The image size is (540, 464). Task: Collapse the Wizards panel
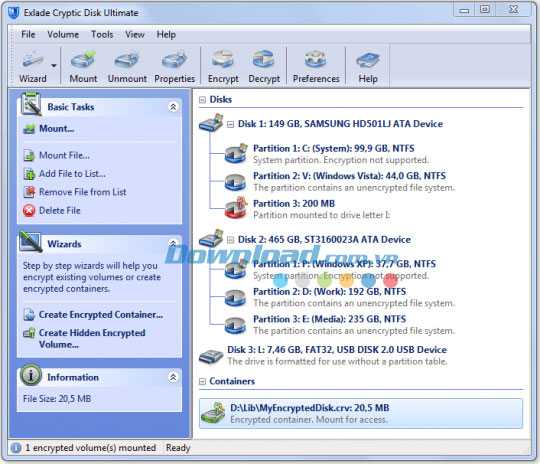173,243
